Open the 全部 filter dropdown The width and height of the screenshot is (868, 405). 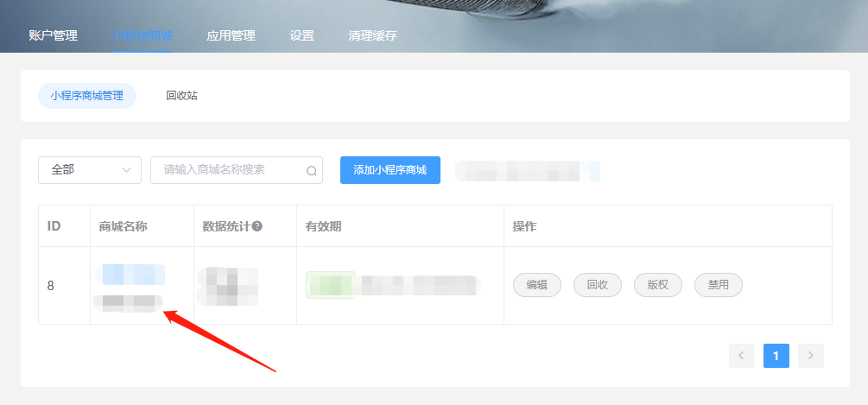click(x=90, y=170)
